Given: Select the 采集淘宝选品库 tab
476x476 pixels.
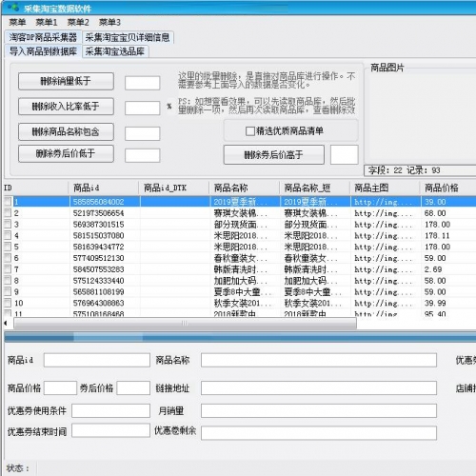Looking at the screenshot, I should pos(115,51).
